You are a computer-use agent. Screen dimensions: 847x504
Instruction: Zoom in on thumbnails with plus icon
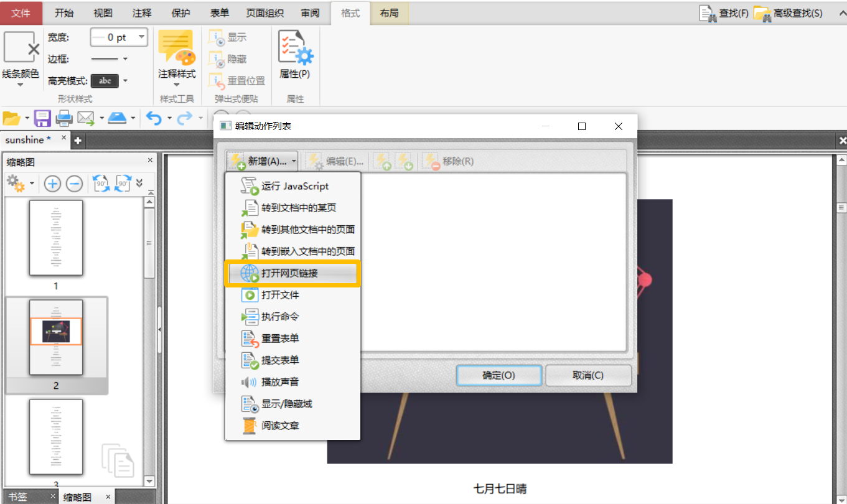[52, 183]
